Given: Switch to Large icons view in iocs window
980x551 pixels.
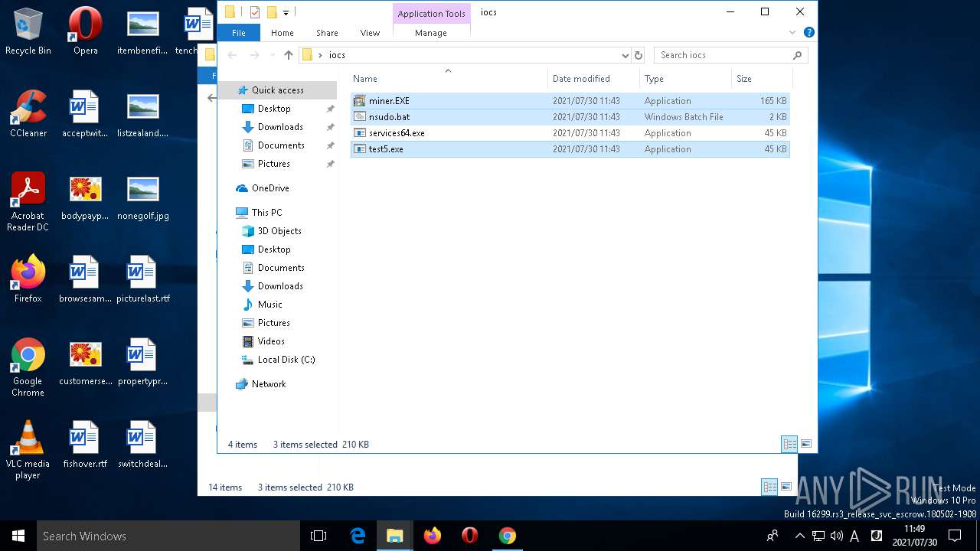Looking at the screenshot, I should pos(805,444).
